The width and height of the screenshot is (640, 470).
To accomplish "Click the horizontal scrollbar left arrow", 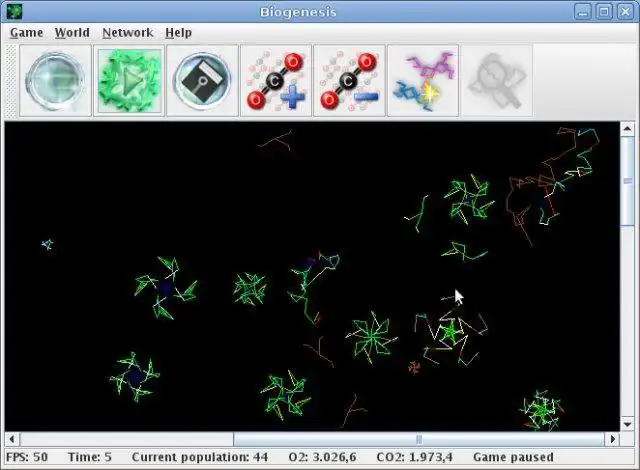I will pos(12,439).
